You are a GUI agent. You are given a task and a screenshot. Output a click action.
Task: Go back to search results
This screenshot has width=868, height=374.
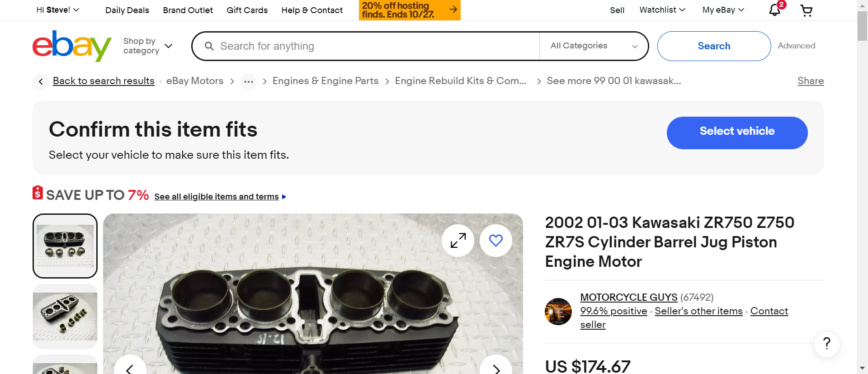104,81
